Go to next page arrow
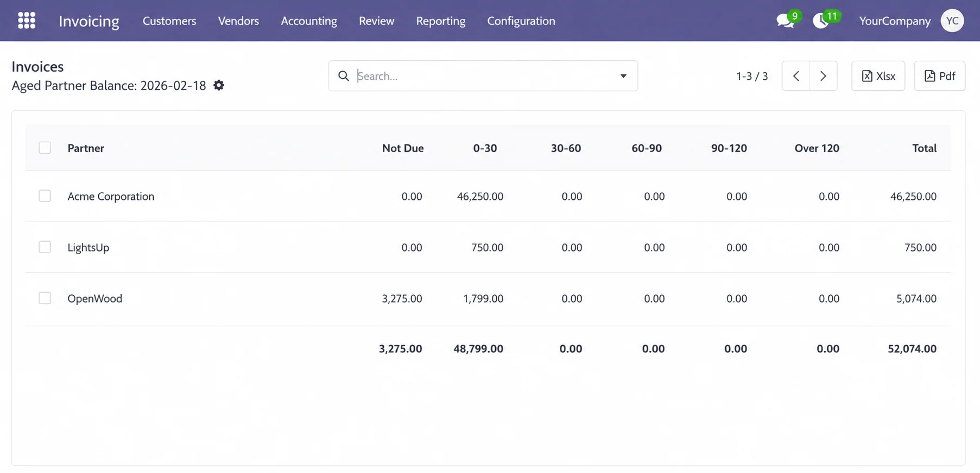 point(823,76)
